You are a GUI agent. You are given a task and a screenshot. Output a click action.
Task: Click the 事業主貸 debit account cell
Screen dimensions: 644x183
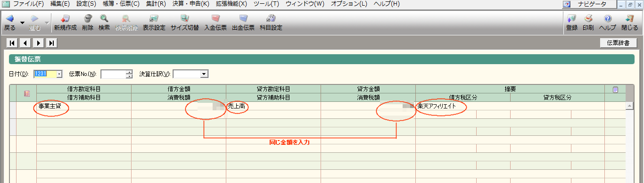click(x=84, y=106)
